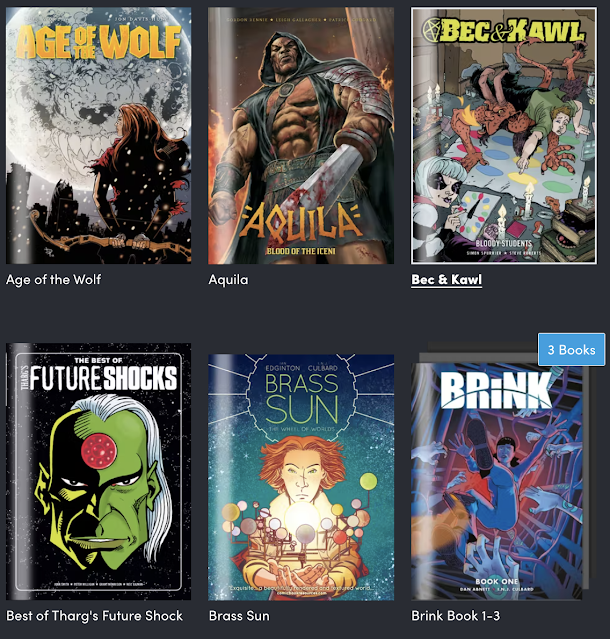Click the Age of the Wolf logo text
Image resolution: width=610 pixels, height=639 pixels.
99,42
